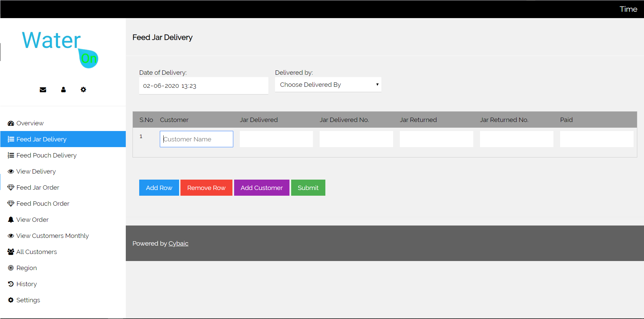Image resolution: width=644 pixels, height=319 pixels.
Task: Click the eye icon beside View Delivery
Action: (11, 172)
